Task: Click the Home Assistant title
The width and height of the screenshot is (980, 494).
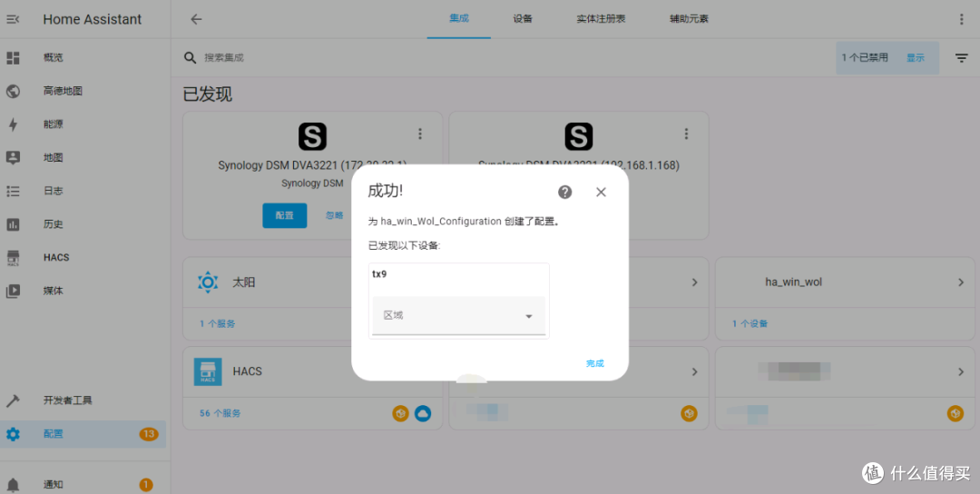Action: [x=93, y=19]
